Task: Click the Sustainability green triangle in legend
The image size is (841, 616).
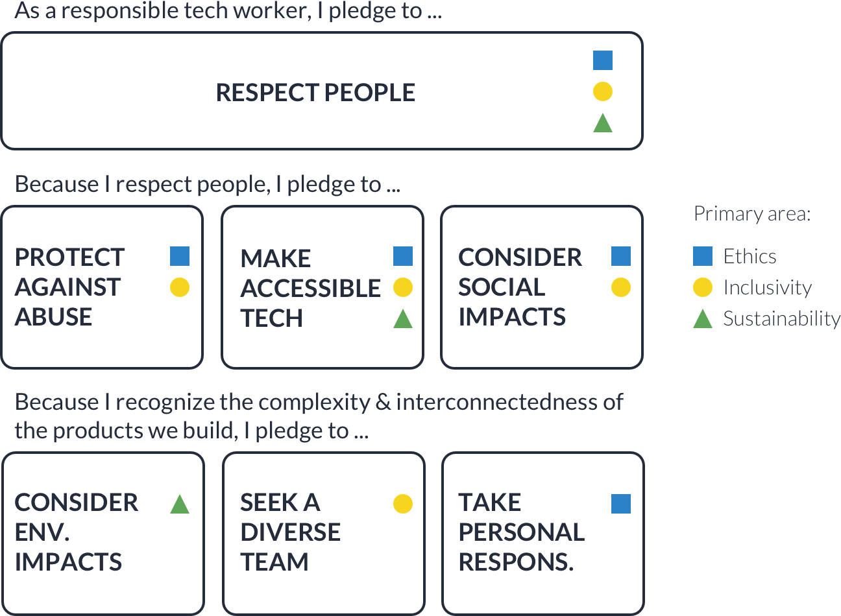Action: tap(703, 318)
